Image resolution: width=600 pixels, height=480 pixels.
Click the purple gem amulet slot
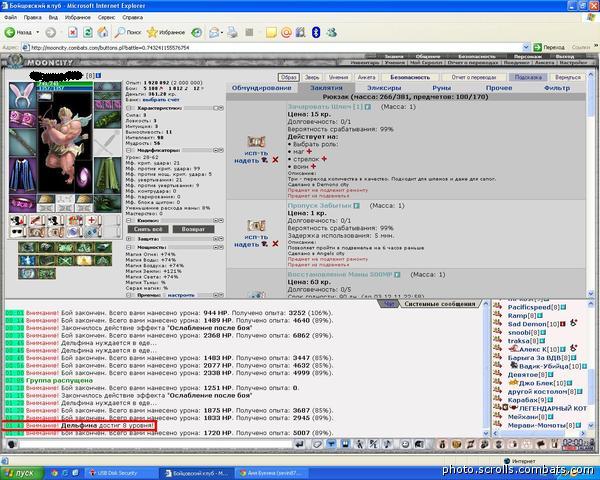coord(84,178)
